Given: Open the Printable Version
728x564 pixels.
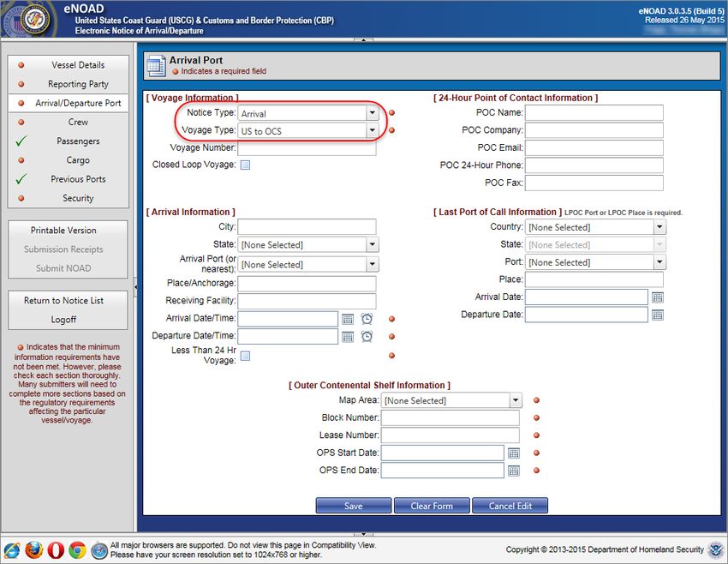Looking at the screenshot, I should click(68, 231).
